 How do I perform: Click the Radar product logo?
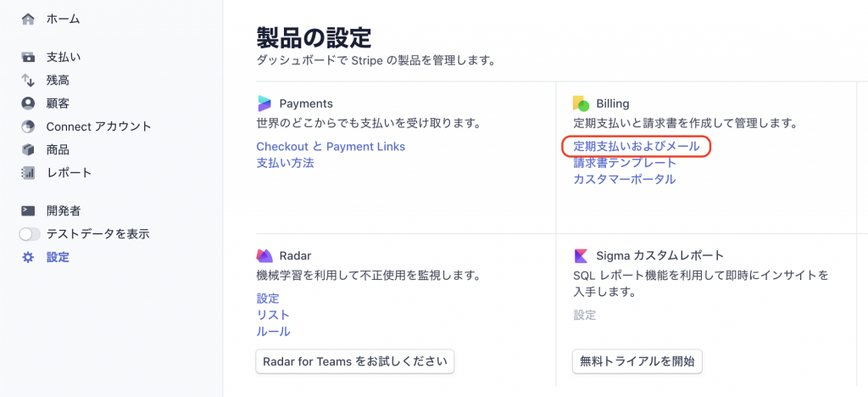[264, 255]
